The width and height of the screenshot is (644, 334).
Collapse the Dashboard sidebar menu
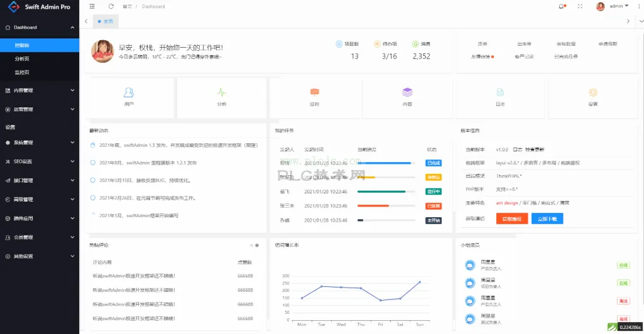point(72,28)
